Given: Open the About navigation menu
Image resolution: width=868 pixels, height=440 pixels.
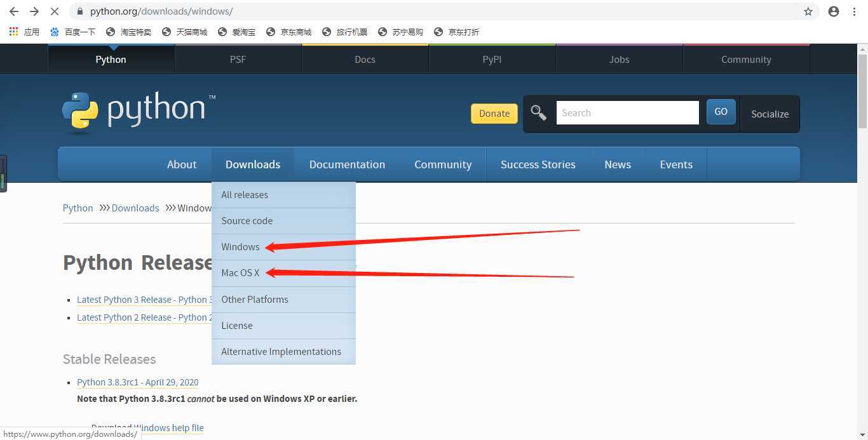Looking at the screenshot, I should pos(182,164).
